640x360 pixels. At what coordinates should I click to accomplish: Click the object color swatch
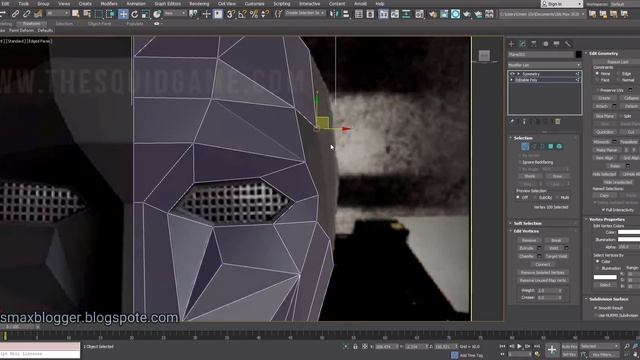click(x=578, y=54)
